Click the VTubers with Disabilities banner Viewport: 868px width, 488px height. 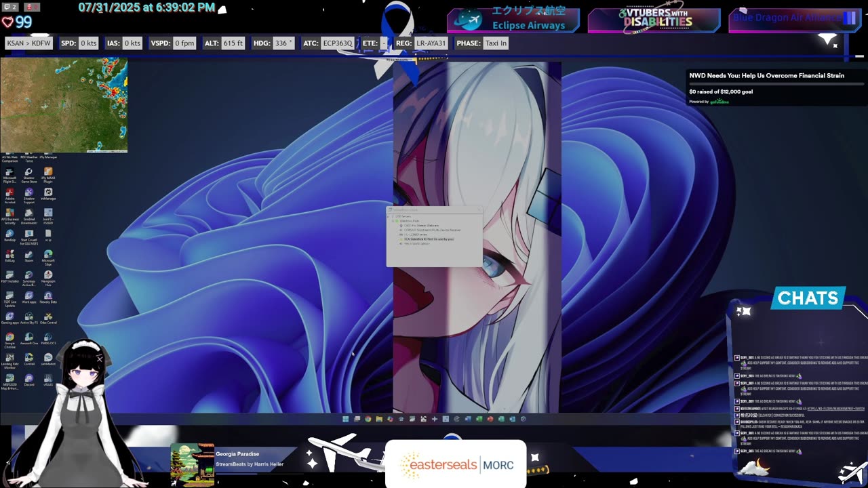tap(654, 20)
